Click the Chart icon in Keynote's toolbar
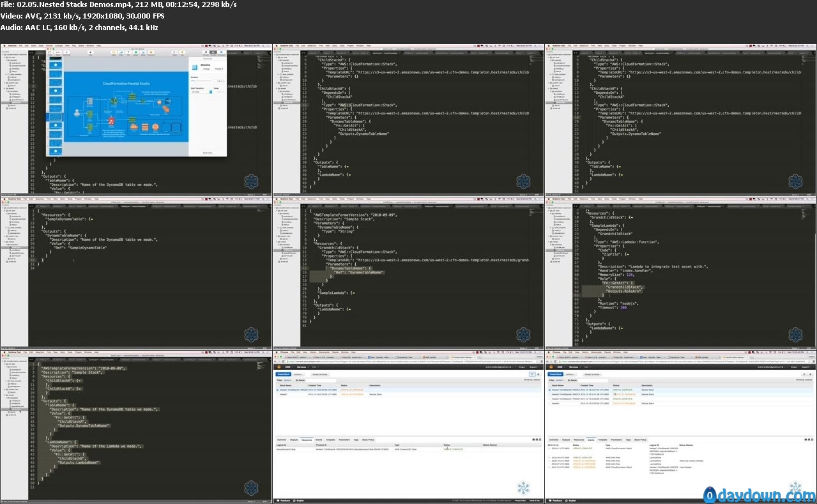Viewport: 817px width, 504px height. click(122, 53)
